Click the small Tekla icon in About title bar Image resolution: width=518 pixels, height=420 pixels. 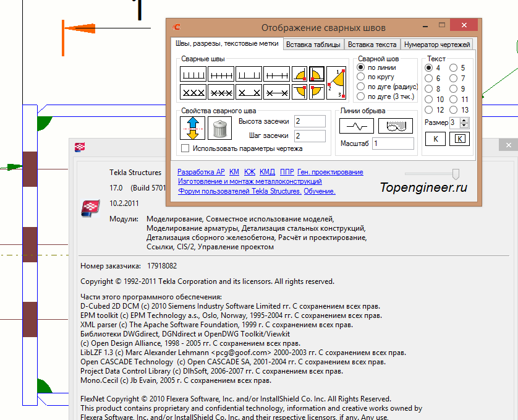click(x=80, y=147)
